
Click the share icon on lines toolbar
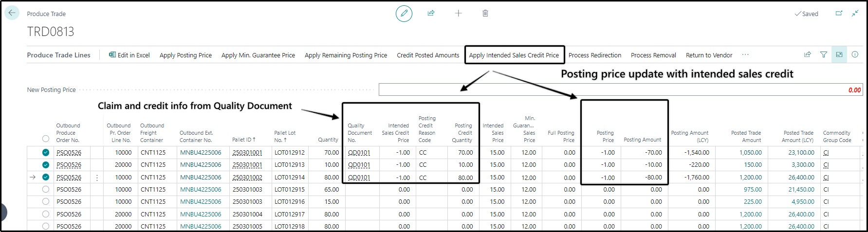click(x=807, y=54)
